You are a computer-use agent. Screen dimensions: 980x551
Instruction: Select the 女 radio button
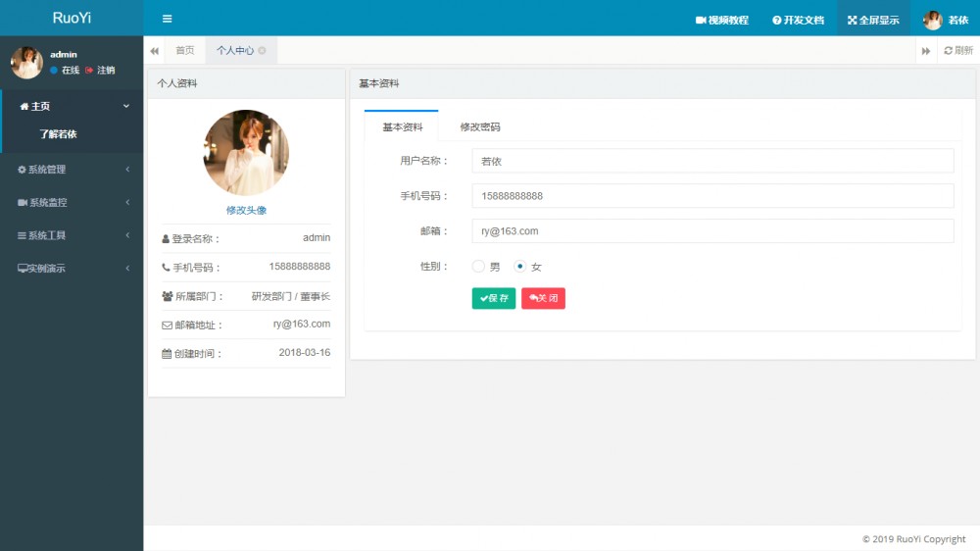coord(519,267)
